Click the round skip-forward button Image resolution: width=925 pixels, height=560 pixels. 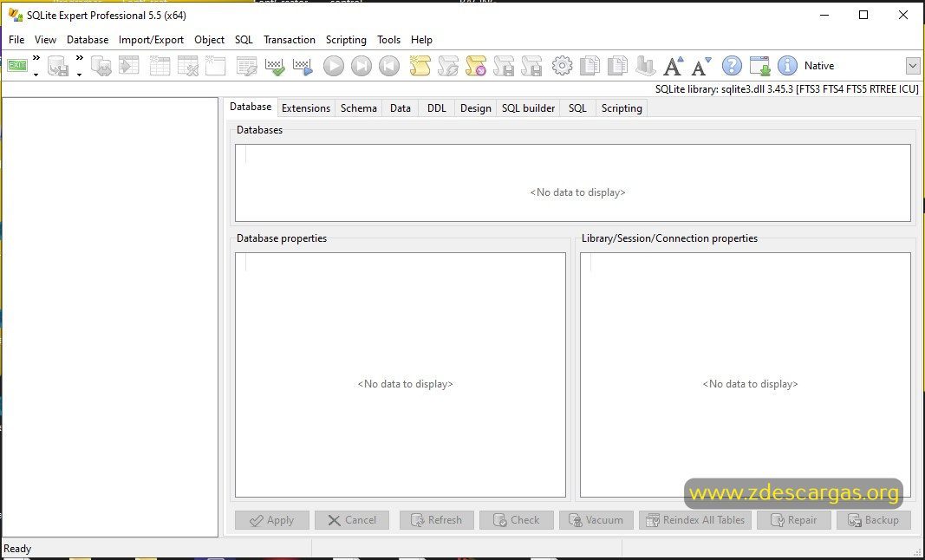362,66
